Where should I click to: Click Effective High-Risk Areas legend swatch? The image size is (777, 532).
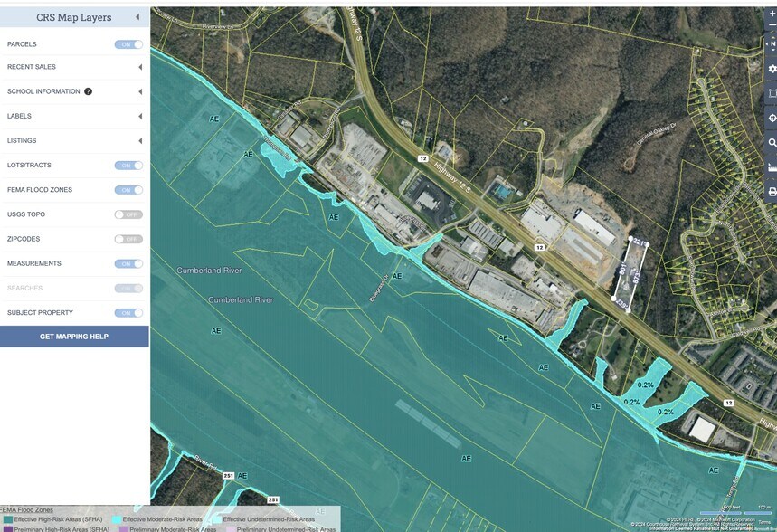tap(7, 519)
